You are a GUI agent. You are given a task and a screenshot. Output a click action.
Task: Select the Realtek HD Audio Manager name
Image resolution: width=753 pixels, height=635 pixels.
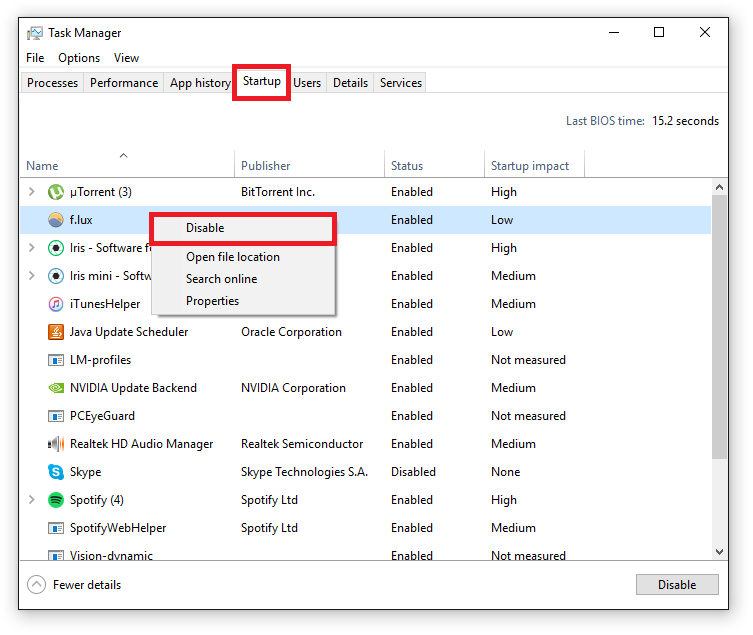[142, 444]
